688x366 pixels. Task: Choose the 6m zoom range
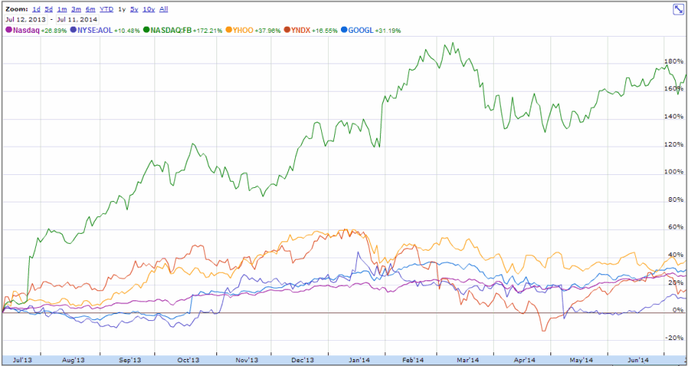tap(90, 9)
